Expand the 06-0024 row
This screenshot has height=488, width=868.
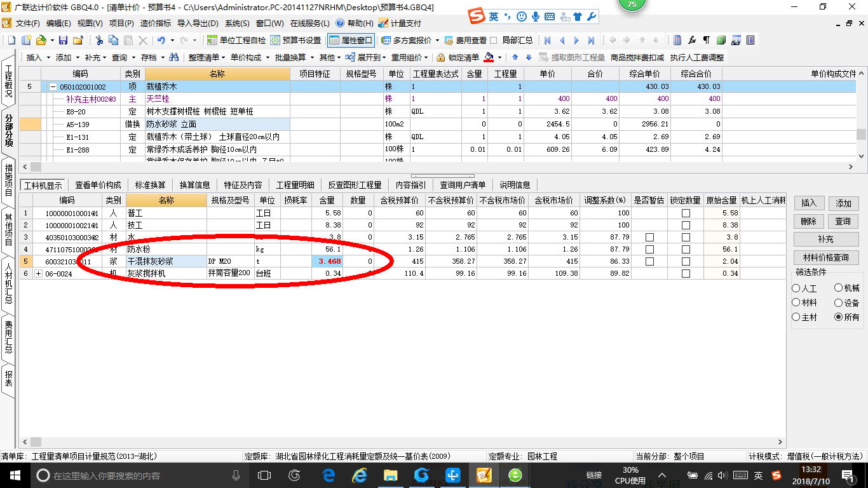point(38,274)
